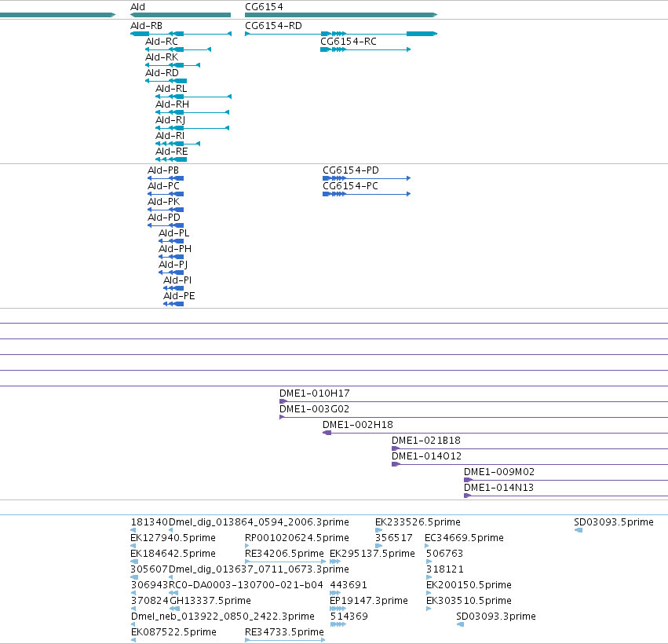
Task: Select clone DME1-009M02
Action: coord(499,472)
